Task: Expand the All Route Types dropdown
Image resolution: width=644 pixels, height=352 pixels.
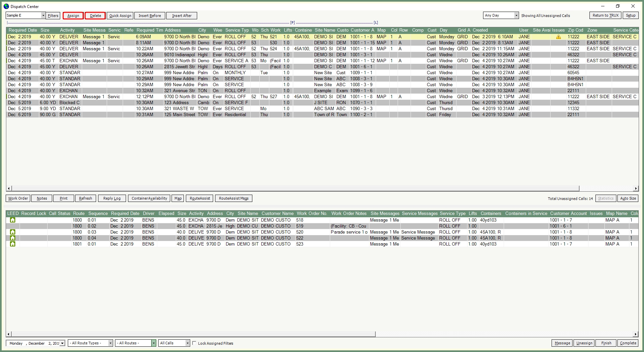Action: (x=110, y=343)
